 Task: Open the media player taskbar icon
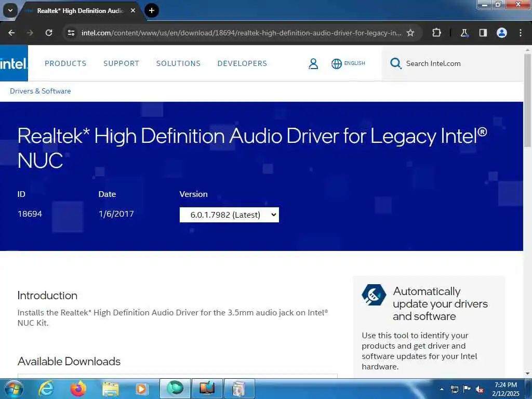click(141, 389)
